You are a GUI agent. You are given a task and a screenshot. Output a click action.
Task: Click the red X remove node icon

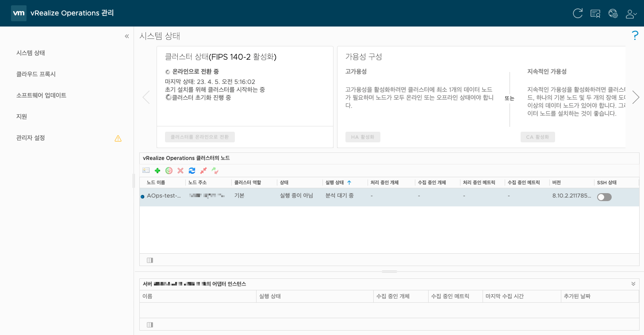180,170
